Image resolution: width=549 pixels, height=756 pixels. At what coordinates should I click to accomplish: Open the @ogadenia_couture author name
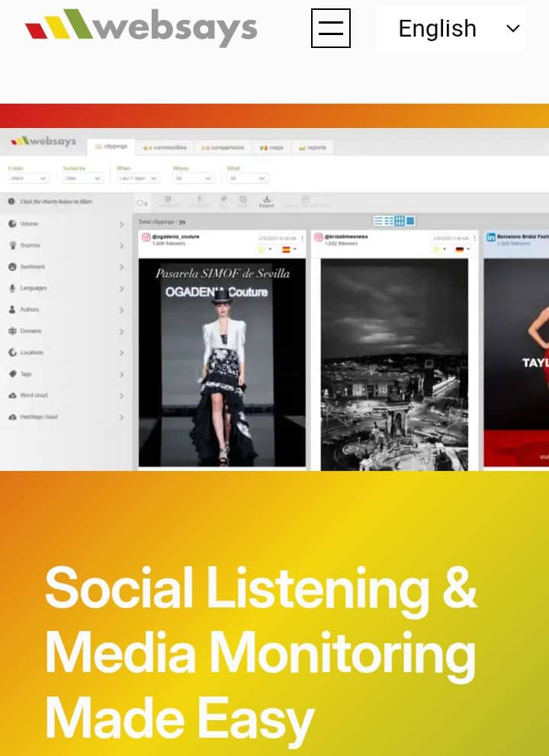click(175, 236)
